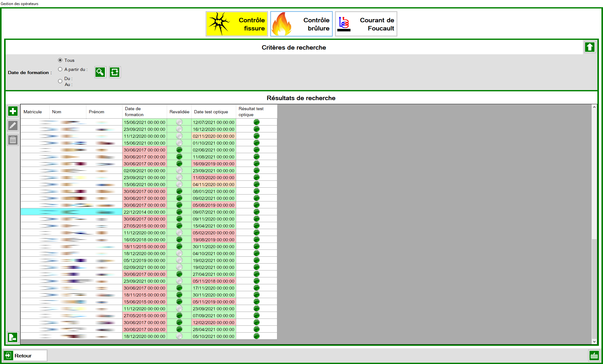This screenshot has height=364, width=603.
Task: Click the trash icon to delete an operator
Action: pos(13,140)
